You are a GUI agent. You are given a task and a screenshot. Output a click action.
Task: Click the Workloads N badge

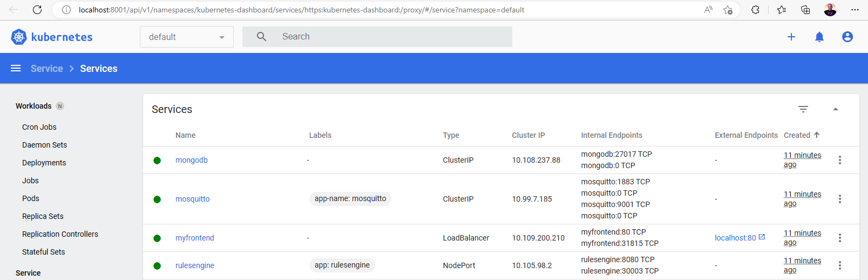click(60, 106)
